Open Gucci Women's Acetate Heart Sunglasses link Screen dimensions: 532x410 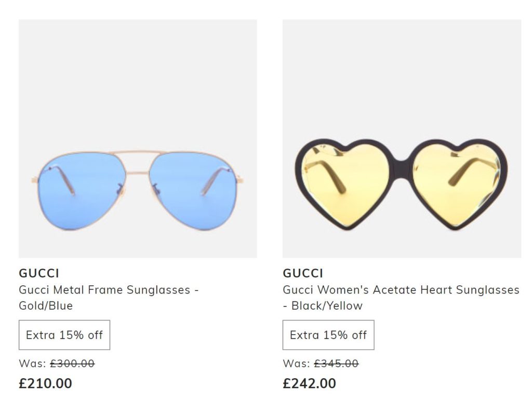[401, 290]
